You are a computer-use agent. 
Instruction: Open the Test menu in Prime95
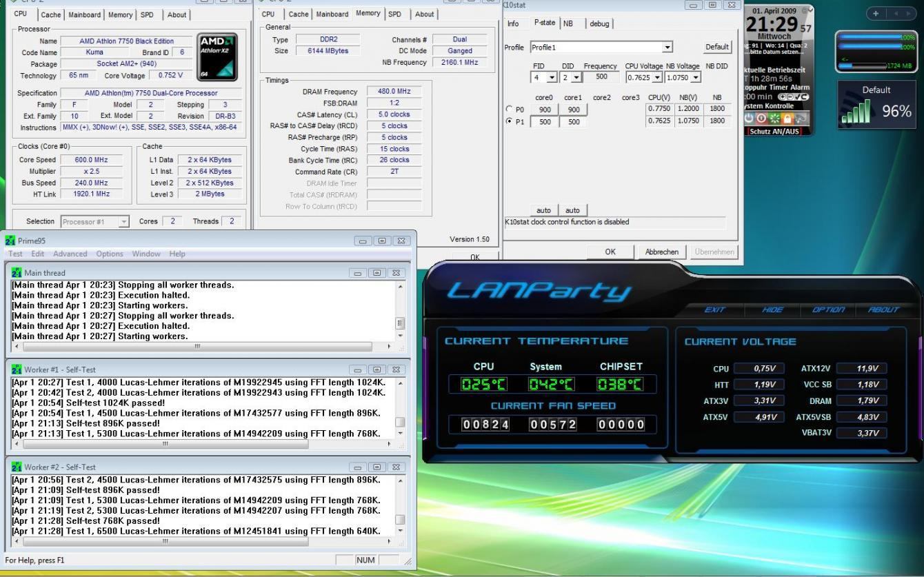tap(15, 254)
